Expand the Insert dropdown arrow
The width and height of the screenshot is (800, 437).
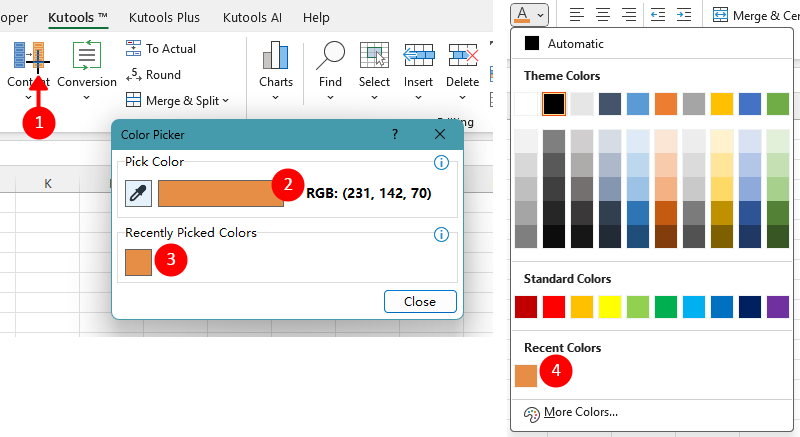coord(418,97)
